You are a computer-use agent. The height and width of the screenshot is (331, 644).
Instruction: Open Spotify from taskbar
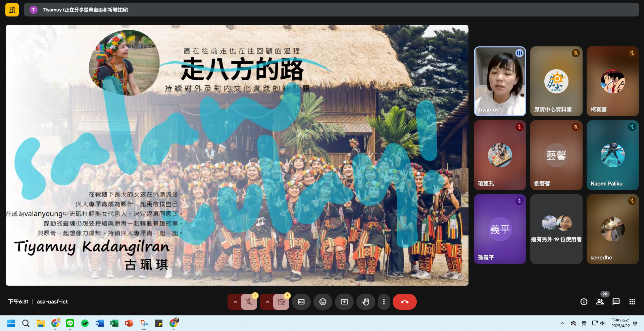[x=85, y=323]
